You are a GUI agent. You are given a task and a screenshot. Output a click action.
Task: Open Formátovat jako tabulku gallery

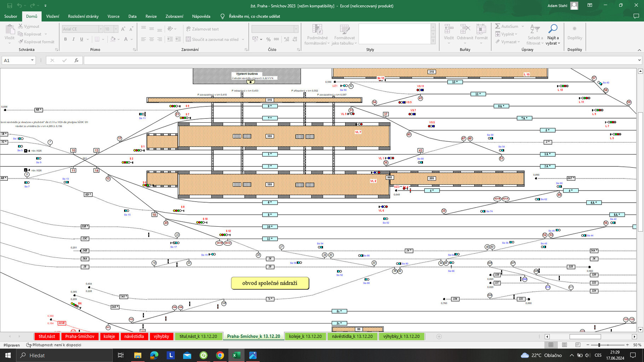[344, 34]
